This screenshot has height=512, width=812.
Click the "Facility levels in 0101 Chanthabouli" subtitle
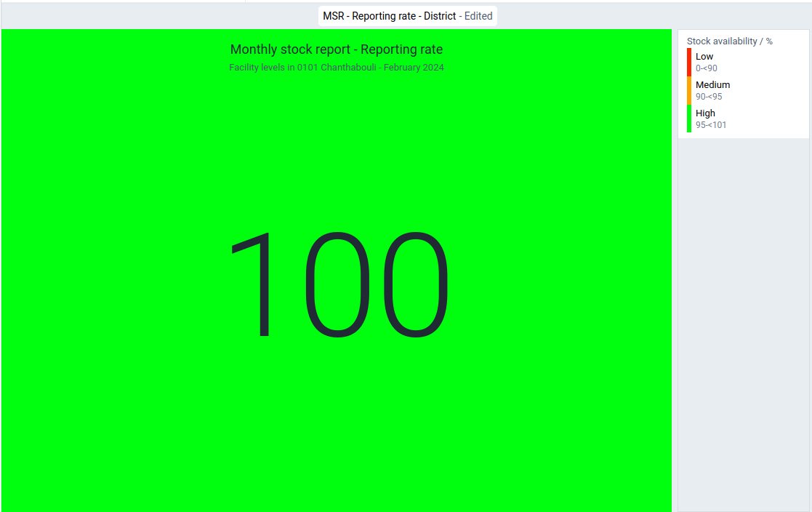(303, 68)
